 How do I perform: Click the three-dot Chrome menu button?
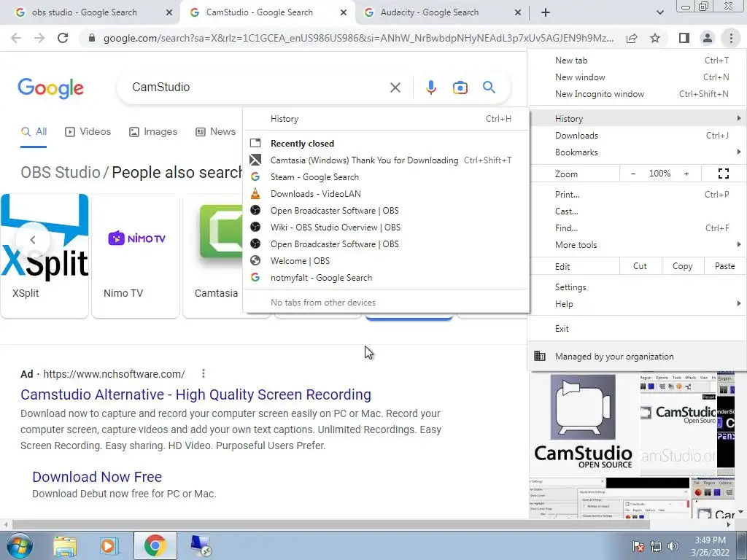[x=731, y=38]
